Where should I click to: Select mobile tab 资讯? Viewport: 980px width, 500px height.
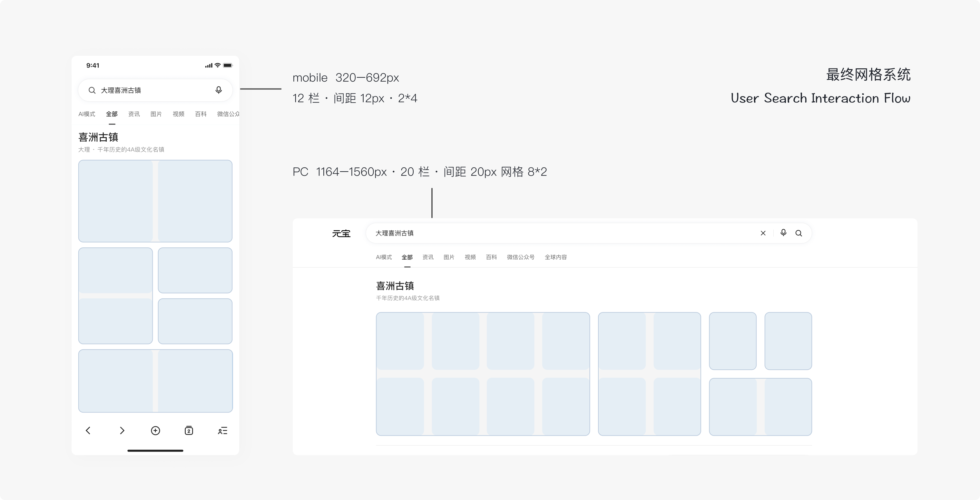tap(134, 114)
